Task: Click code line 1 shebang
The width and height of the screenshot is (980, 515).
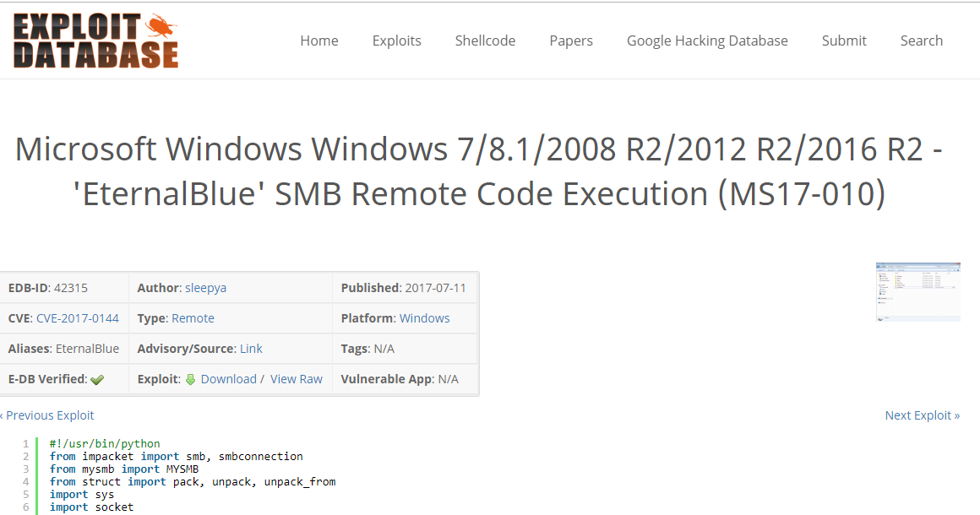Action: tap(105, 444)
